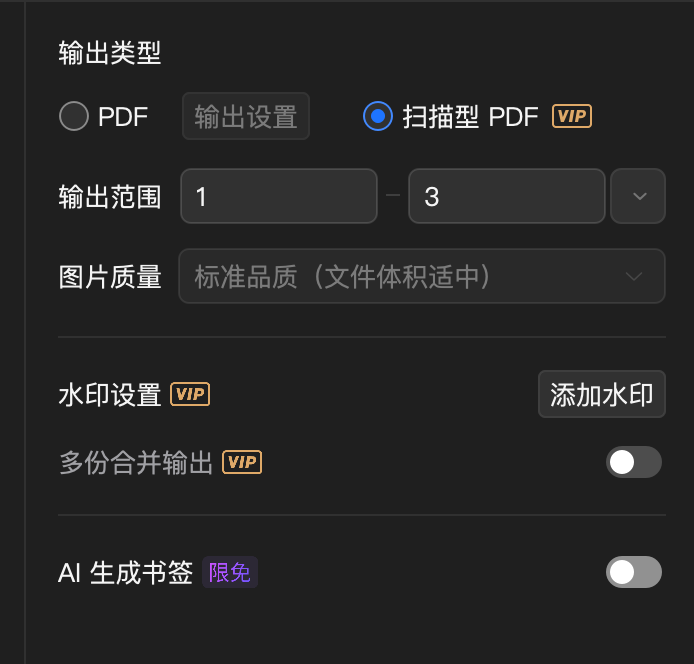Enable the AI 生成书签 toggle
694x664 pixels.
[634, 572]
